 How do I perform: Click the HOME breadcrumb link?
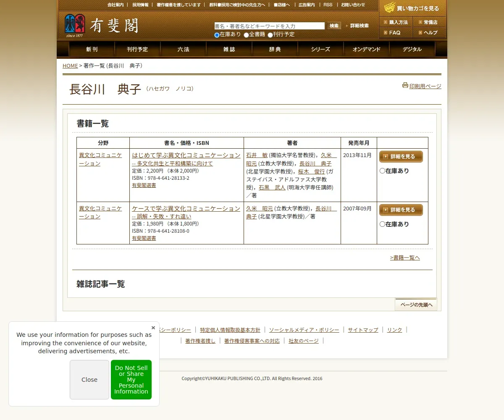coord(70,66)
